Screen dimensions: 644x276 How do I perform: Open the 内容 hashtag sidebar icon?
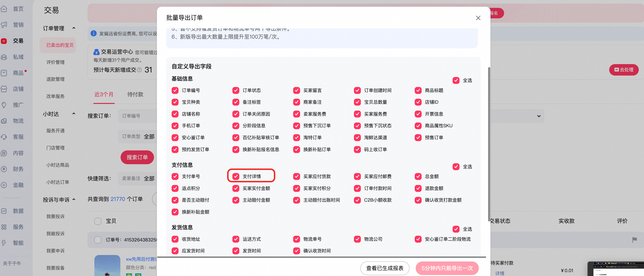(x=4, y=153)
